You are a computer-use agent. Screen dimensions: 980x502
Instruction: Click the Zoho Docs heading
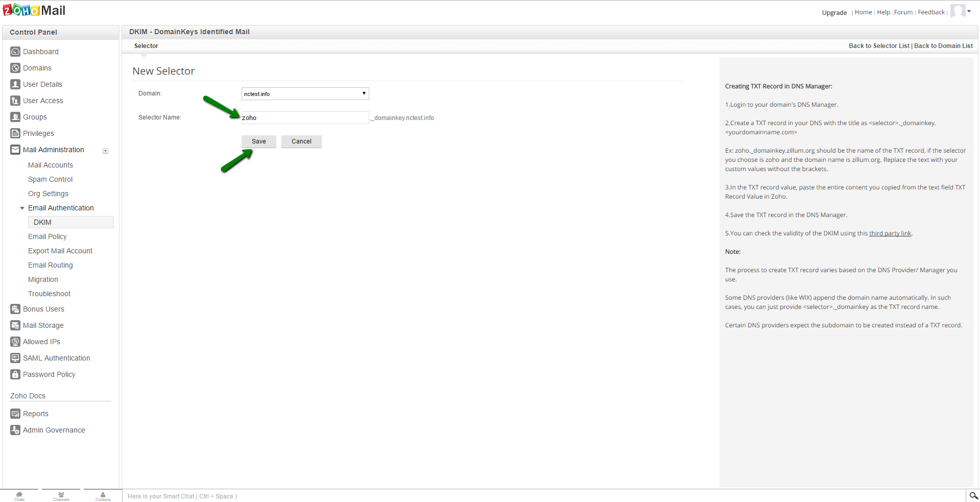pos(28,396)
